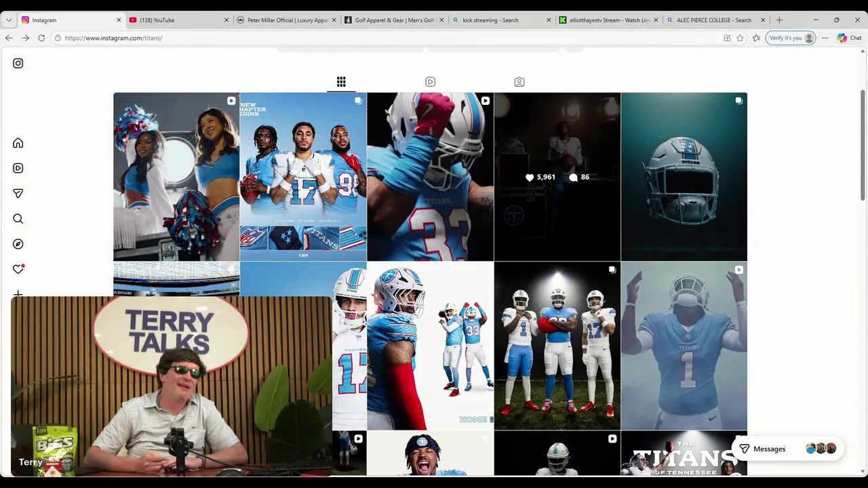The width and height of the screenshot is (868, 488).
Task: Click the browser back arrow
Action: 9,38
